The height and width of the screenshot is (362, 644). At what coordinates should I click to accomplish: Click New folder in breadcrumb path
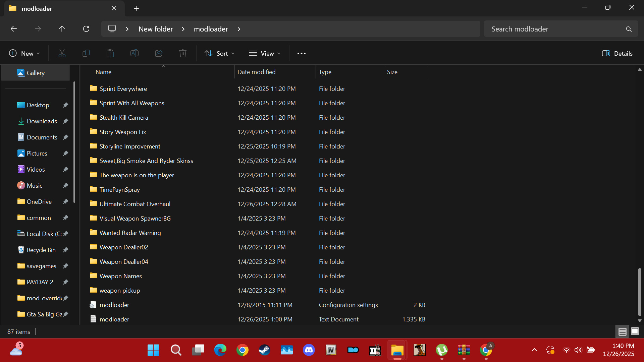coord(156,29)
